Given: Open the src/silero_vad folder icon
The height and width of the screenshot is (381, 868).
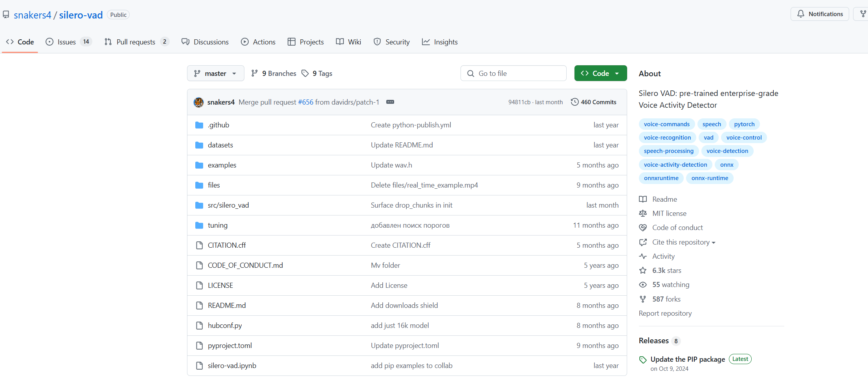Looking at the screenshot, I should [199, 205].
